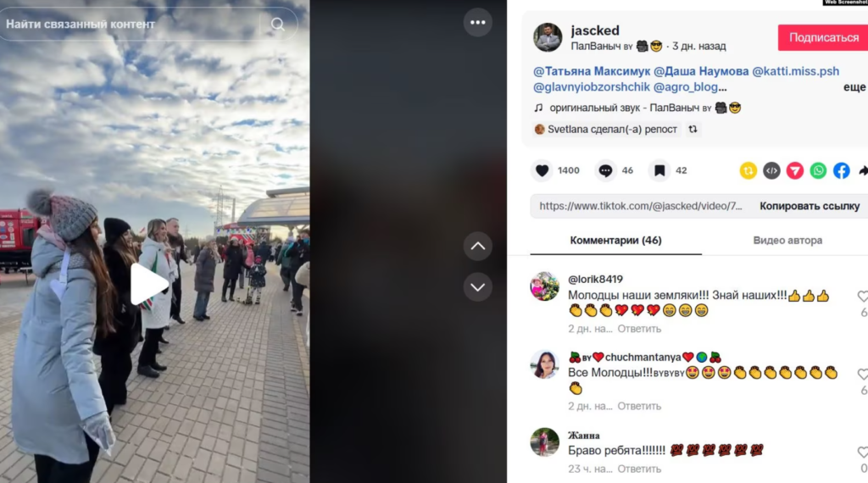Share the video to Facebook
The height and width of the screenshot is (483, 868).
coord(842,170)
